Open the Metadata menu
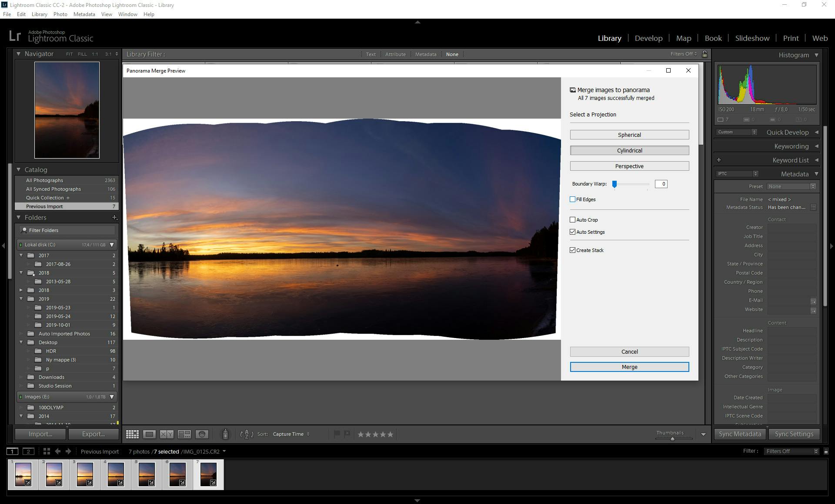 coord(84,14)
